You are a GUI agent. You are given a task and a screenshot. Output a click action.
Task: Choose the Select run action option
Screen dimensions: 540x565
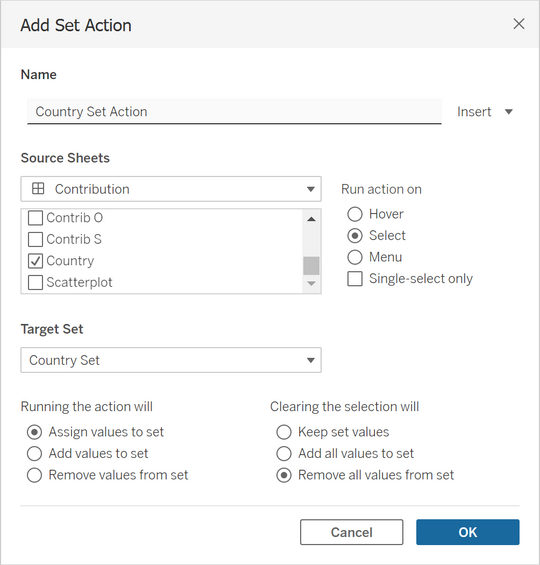pos(355,236)
